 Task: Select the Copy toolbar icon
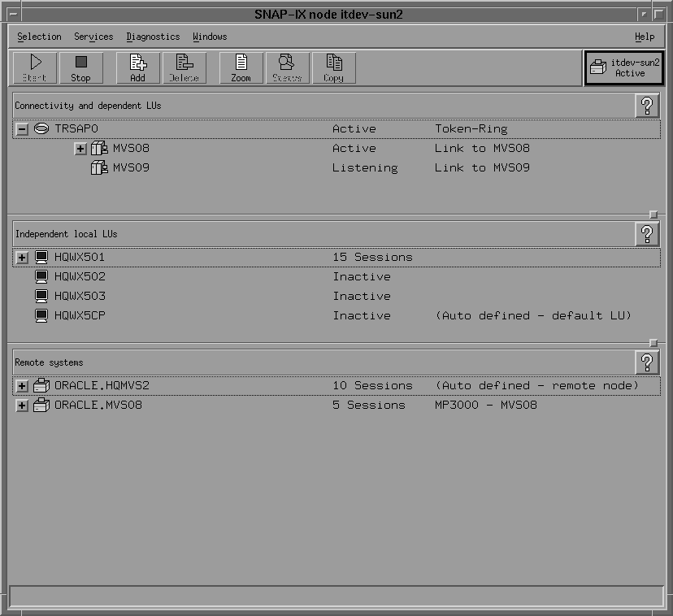point(333,67)
